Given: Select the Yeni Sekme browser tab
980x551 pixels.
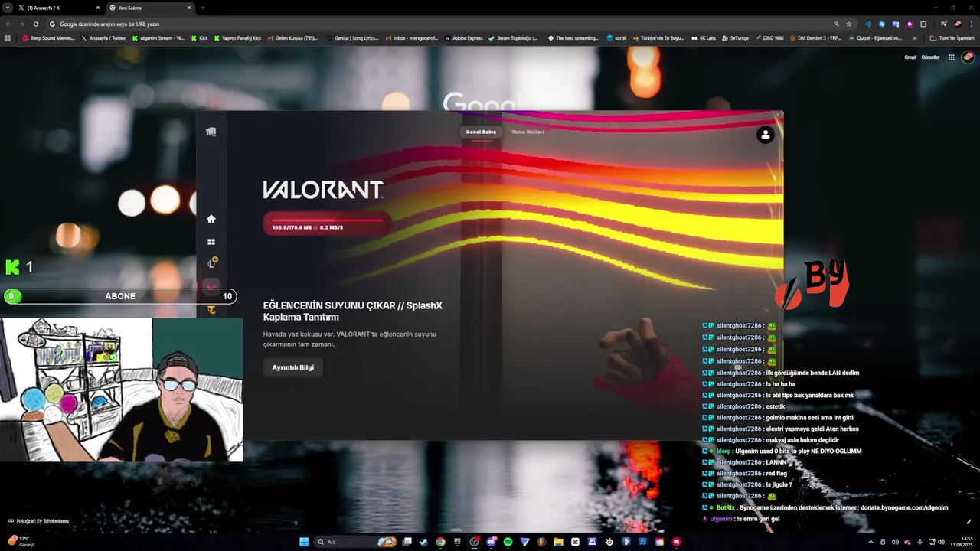Looking at the screenshot, I should point(150,8).
